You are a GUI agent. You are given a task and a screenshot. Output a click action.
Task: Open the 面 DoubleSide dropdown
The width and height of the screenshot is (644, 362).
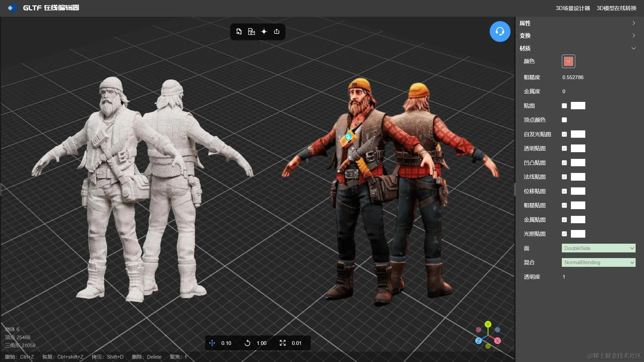point(598,248)
